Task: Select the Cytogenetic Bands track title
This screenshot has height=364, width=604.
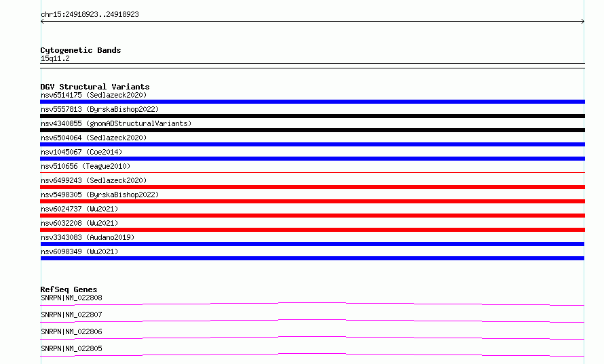Action: (x=81, y=50)
